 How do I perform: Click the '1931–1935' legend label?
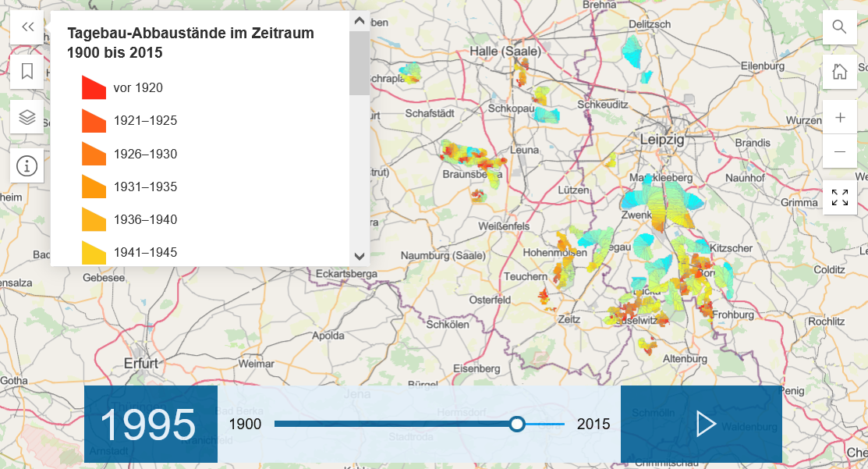pos(145,187)
